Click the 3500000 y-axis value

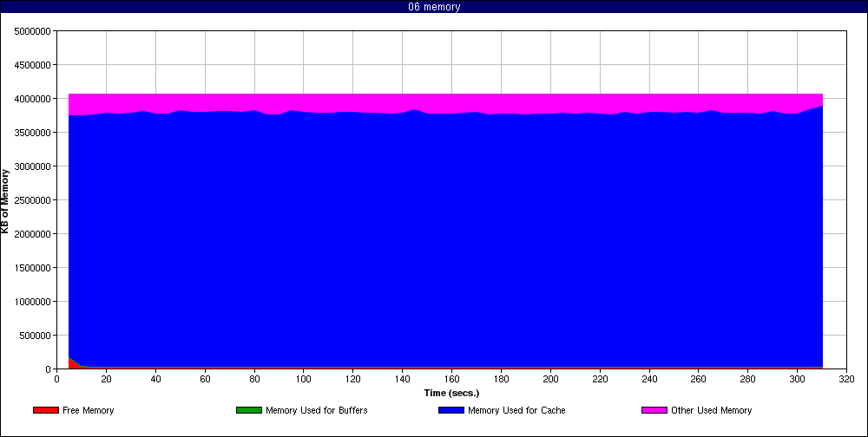click(35, 132)
